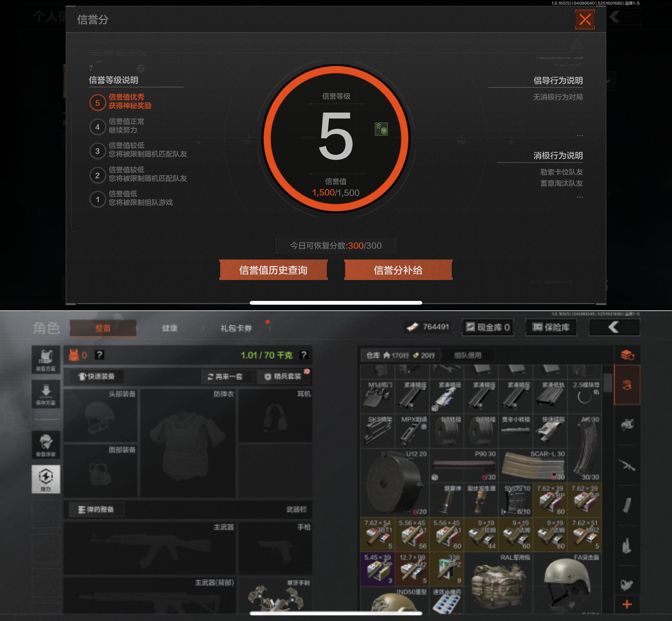
Task: Click the question mark beside weight display
Action: pos(304,355)
